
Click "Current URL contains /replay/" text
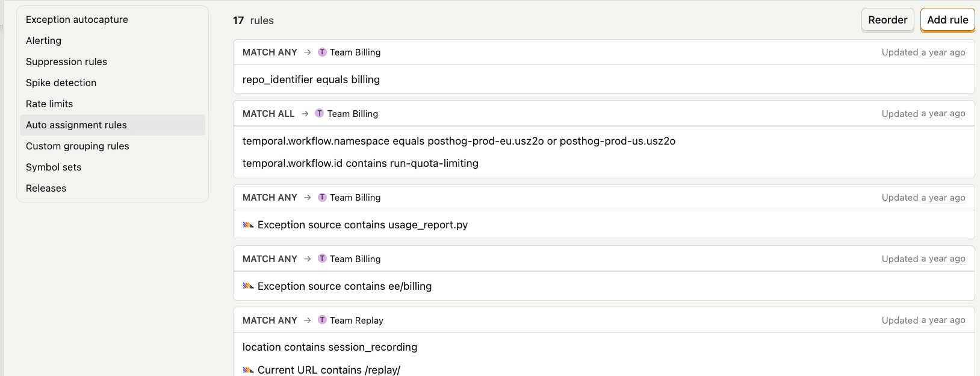329,370
